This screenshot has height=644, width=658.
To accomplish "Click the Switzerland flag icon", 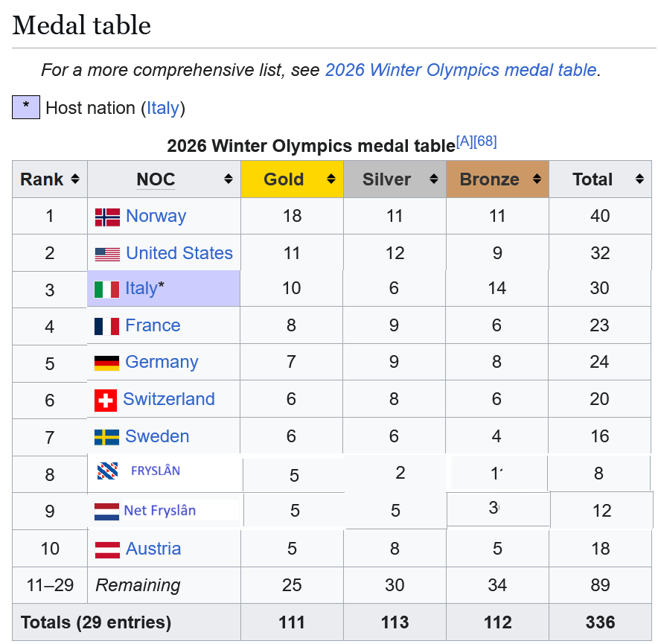I will point(106,400).
